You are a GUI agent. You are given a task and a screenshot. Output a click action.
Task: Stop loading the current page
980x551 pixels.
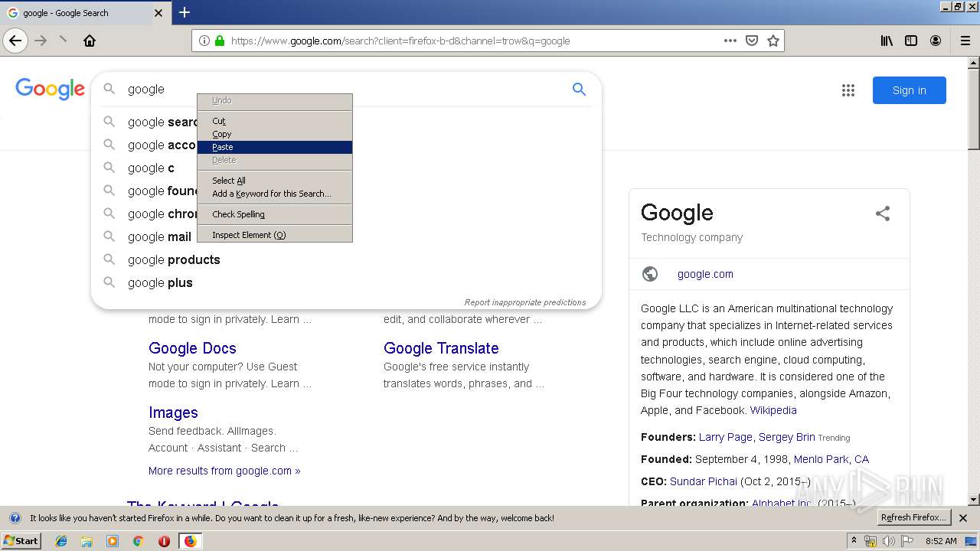pyautogui.click(x=63, y=41)
